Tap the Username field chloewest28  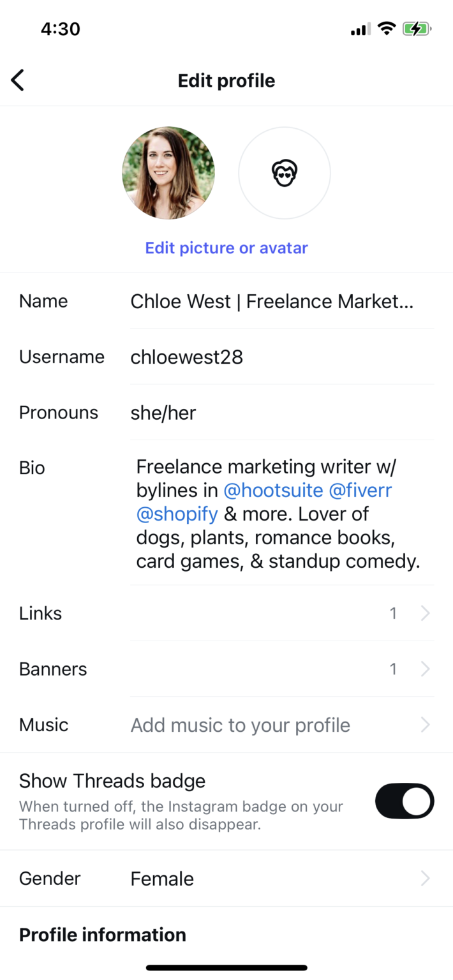(186, 357)
